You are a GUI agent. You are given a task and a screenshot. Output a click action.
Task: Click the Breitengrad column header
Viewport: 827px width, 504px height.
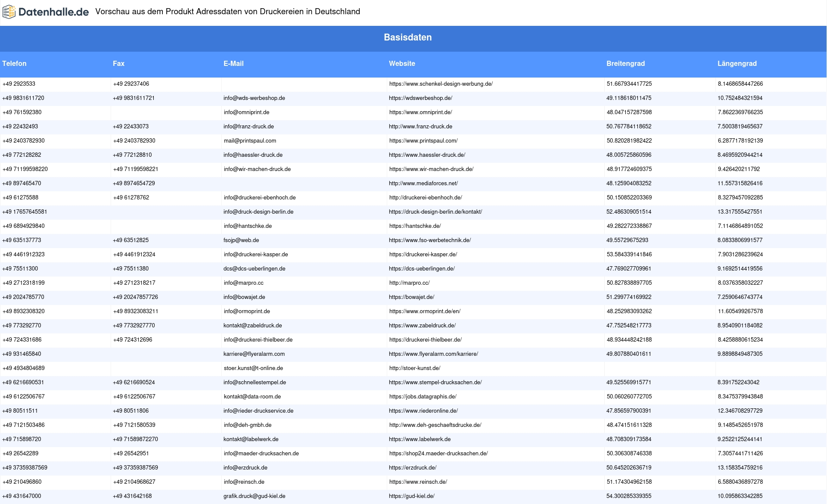[625, 64]
